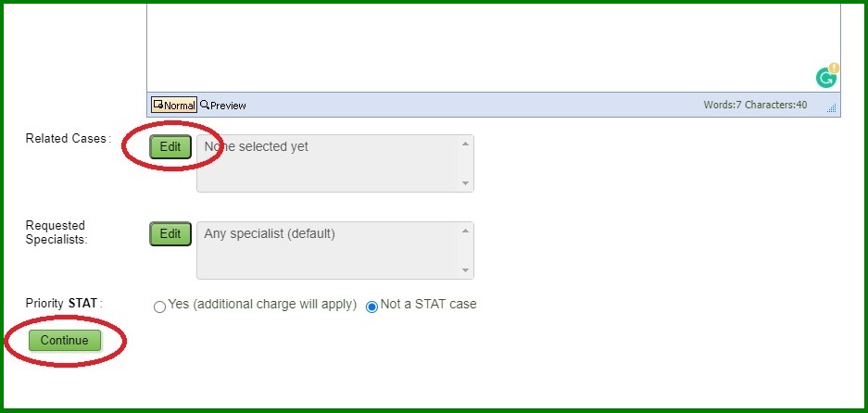Viewport: 868px width, 413px height.
Task: Click in the rich text editor area
Action: 493,47
